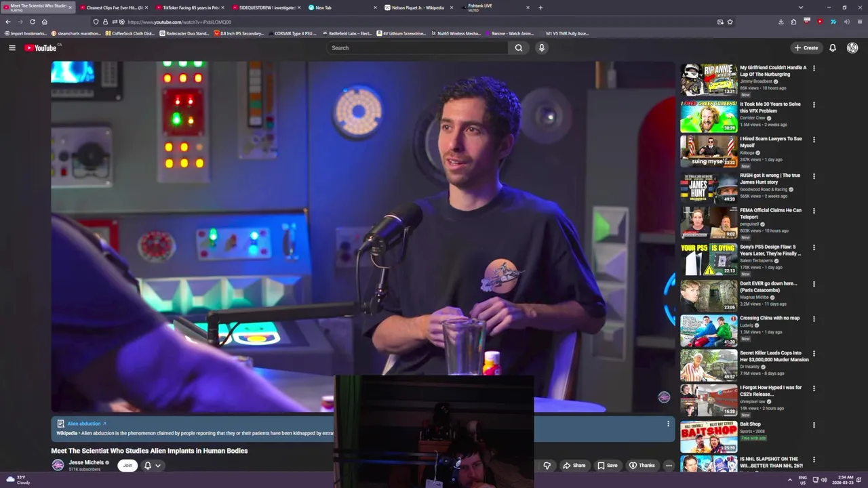Share the video
Screen dimensions: 868x488
point(574,466)
